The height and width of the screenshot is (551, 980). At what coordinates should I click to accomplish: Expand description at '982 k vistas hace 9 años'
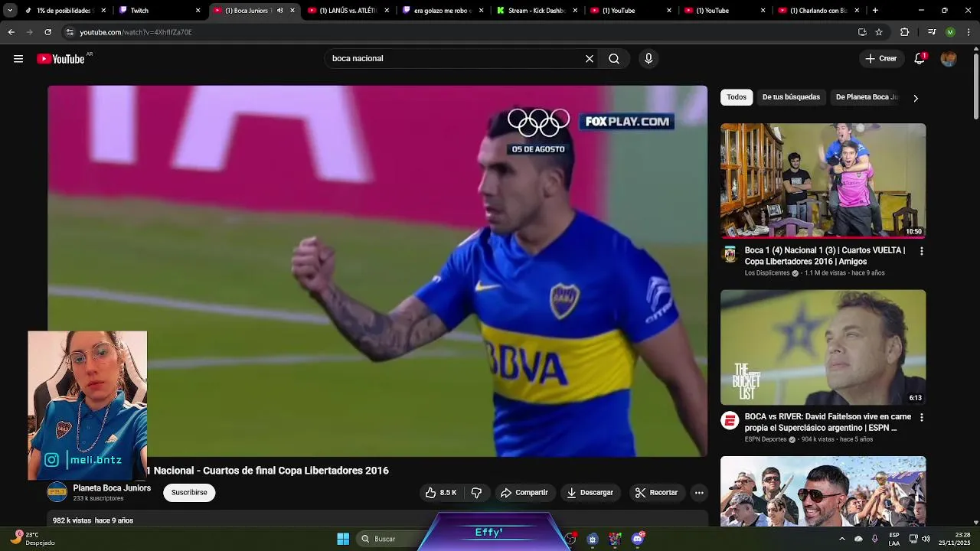[93, 520]
